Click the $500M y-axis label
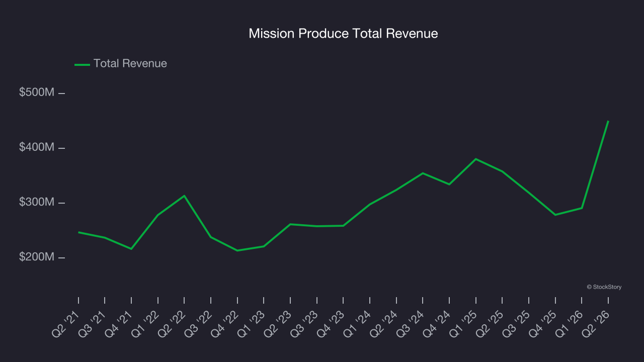Screen dimensions: 644x362 (36, 93)
